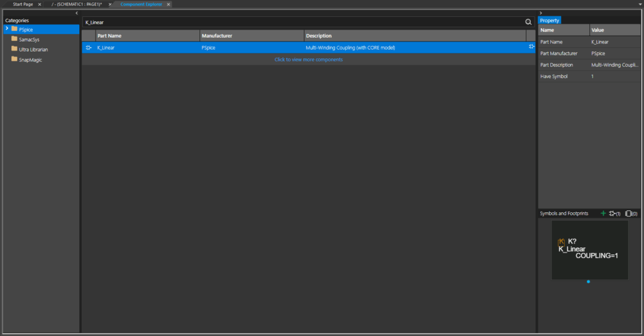This screenshot has width=644, height=336.
Task: Click the Property Value column header
Action: click(x=615, y=30)
